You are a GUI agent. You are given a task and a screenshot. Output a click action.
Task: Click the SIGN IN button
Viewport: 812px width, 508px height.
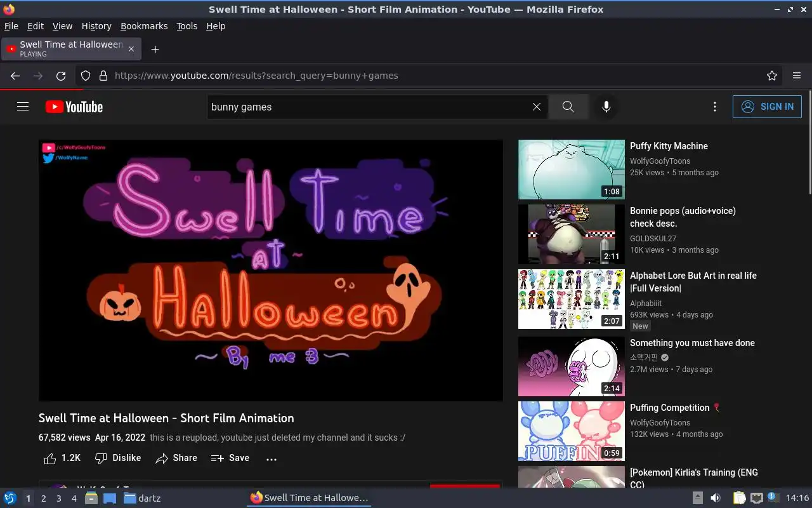coord(767,107)
